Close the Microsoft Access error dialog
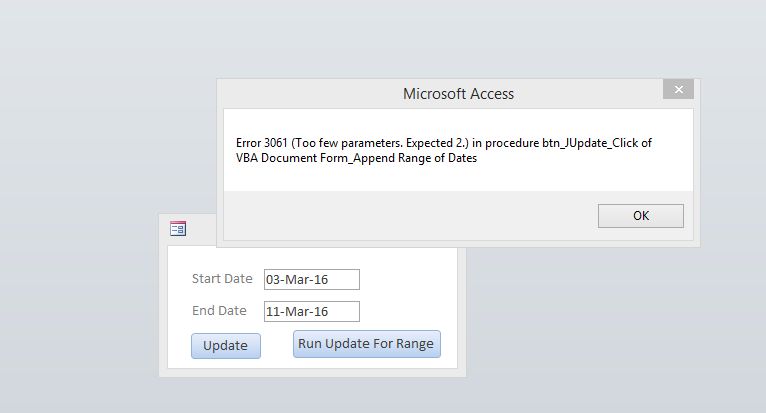Viewport: 766px width, 413px height. point(678,89)
